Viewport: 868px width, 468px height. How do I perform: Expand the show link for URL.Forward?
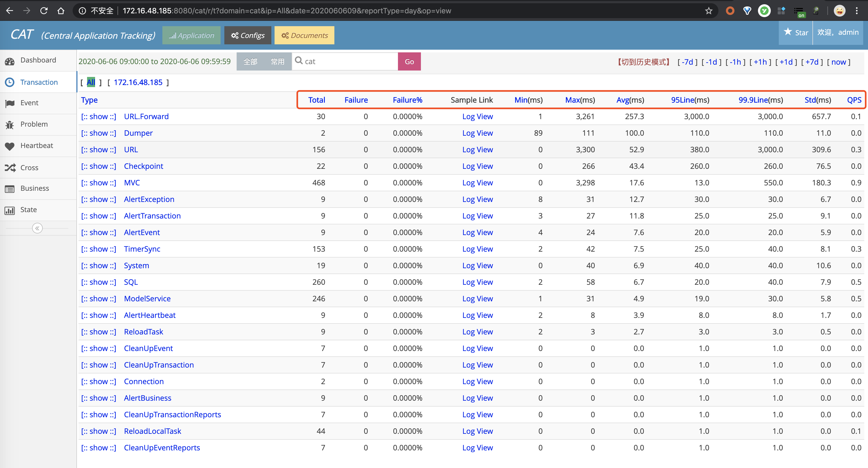[x=98, y=116]
